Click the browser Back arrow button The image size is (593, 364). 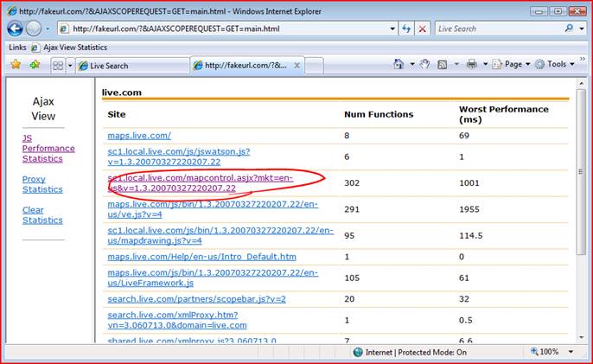point(15,29)
